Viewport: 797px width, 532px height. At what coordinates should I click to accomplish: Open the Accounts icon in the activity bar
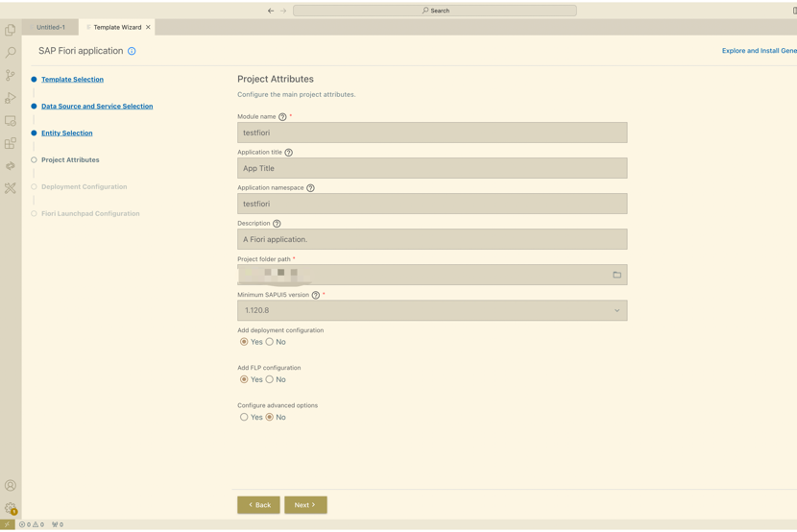click(x=11, y=485)
